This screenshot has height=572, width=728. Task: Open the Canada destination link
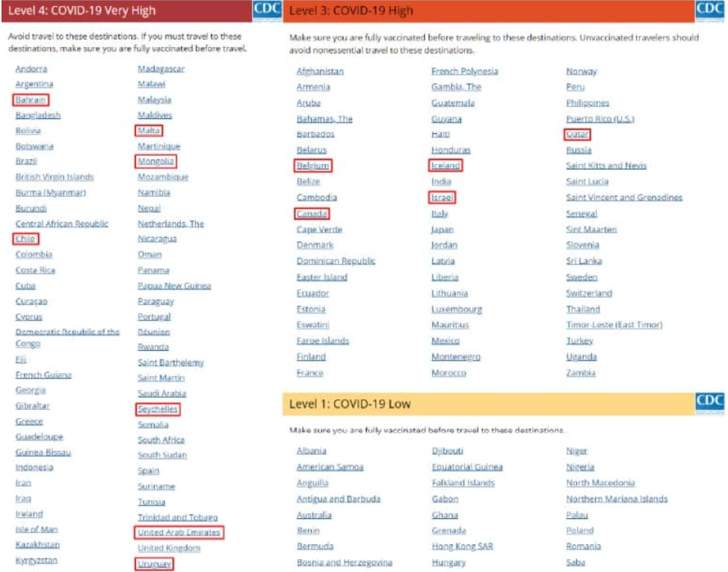[312, 214]
